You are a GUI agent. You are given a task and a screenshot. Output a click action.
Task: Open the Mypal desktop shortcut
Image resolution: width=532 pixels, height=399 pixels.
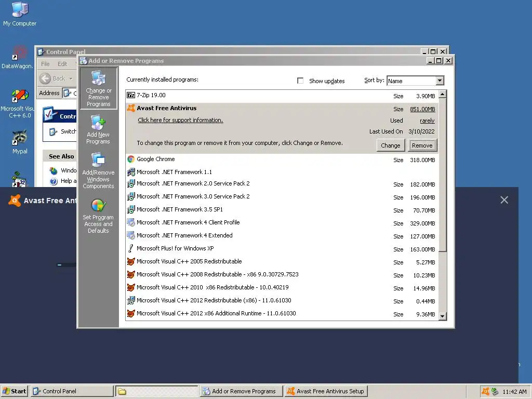(20, 142)
